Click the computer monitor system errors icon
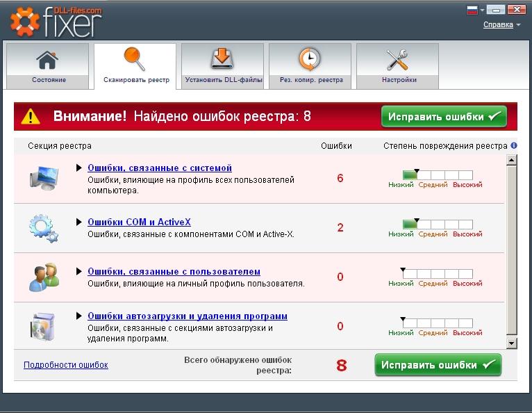This screenshot has width=532, height=413. tap(43, 179)
